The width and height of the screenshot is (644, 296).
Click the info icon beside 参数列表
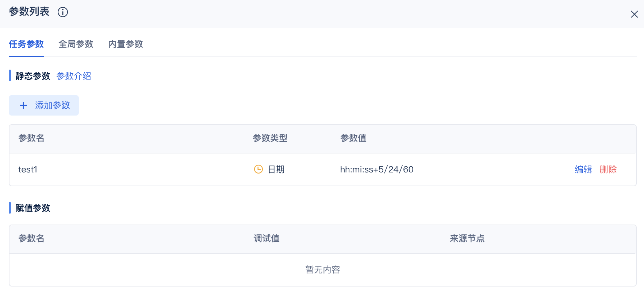pos(63,12)
